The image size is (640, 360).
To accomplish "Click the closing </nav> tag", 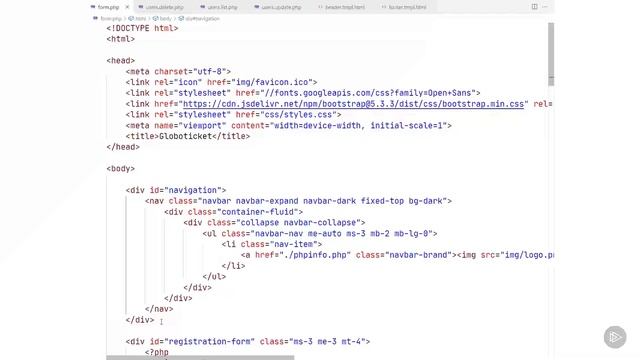I will (x=159, y=309).
